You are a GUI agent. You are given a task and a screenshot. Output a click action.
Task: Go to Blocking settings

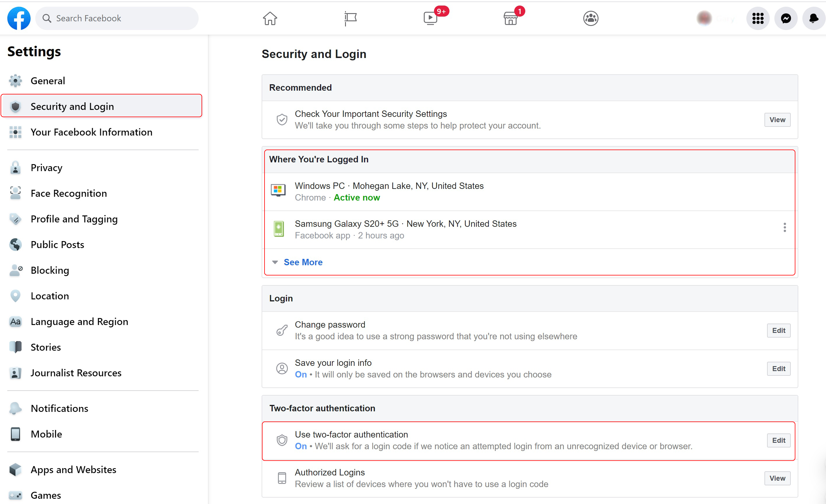point(50,270)
